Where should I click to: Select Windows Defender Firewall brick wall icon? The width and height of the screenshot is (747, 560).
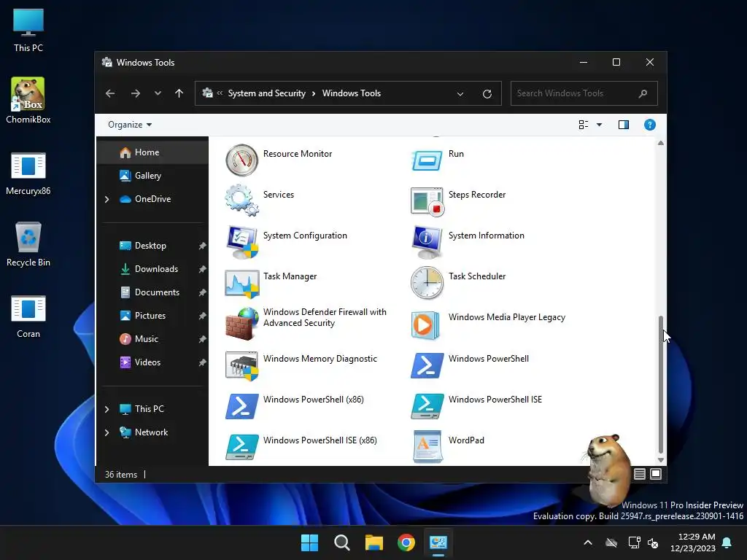click(x=241, y=324)
